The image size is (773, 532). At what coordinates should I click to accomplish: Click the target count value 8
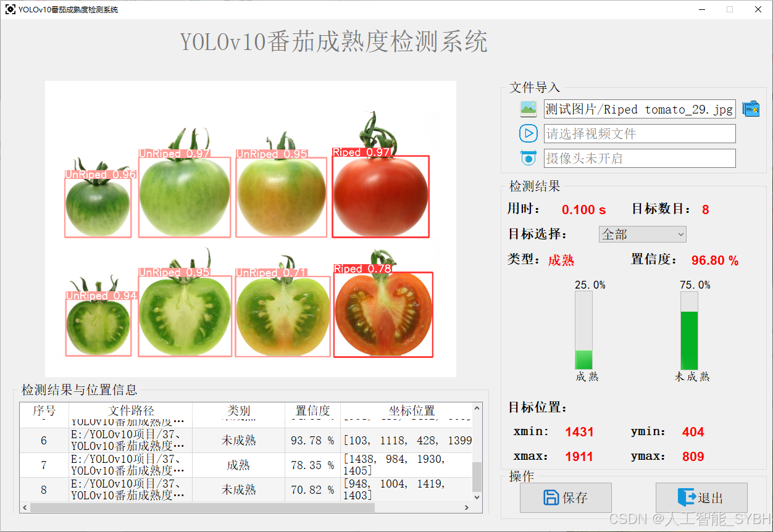click(x=706, y=210)
